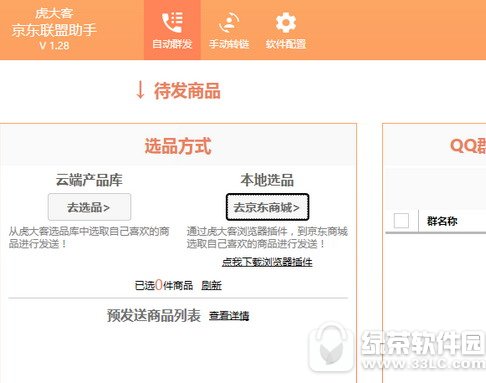Click the 待发商品 section title
486x383 pixels.
(187, 91)
